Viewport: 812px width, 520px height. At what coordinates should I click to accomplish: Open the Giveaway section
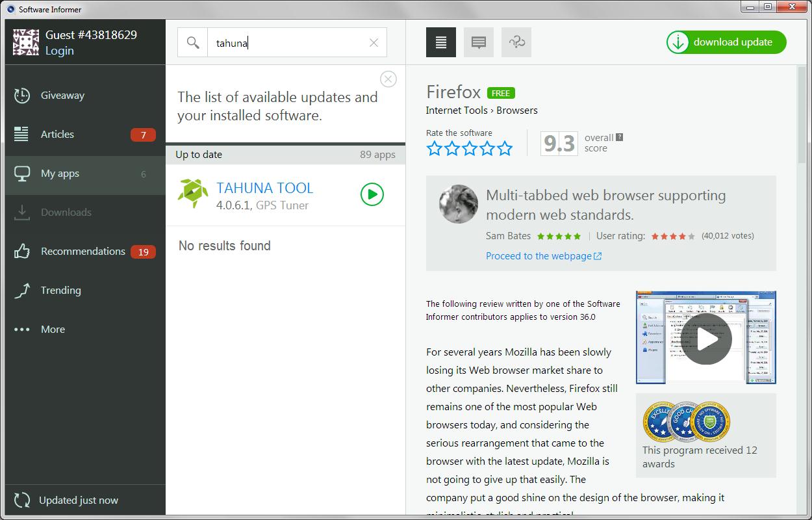(x=85, y=96)
